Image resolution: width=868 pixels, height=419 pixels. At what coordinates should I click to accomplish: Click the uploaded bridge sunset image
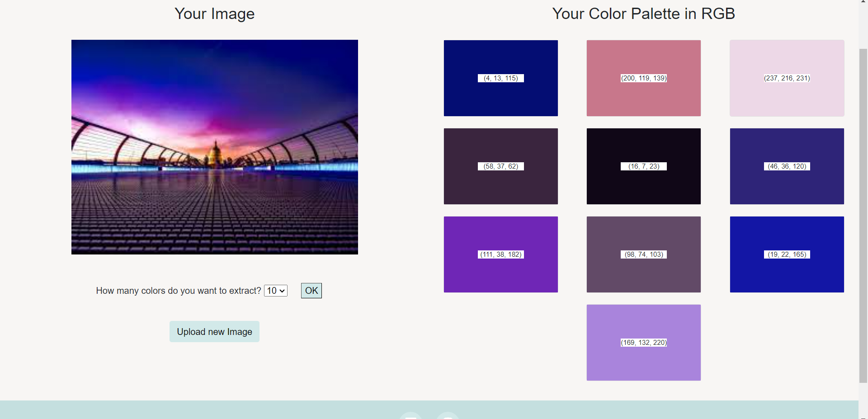(214, 147)
